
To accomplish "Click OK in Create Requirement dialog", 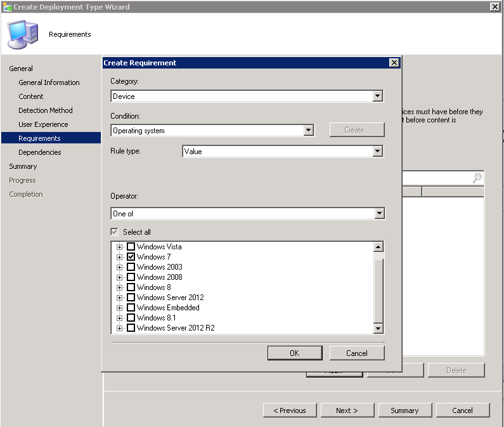I will (295, 353).
